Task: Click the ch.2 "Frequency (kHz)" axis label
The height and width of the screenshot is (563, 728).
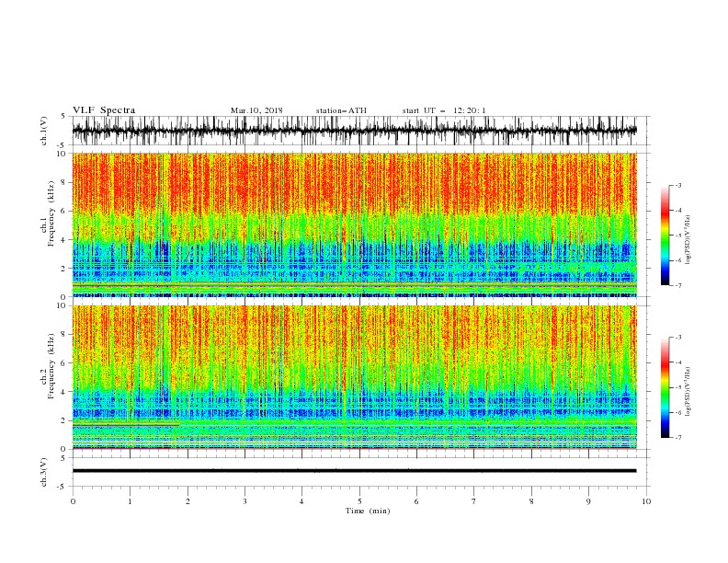Action: pos(51,366)
